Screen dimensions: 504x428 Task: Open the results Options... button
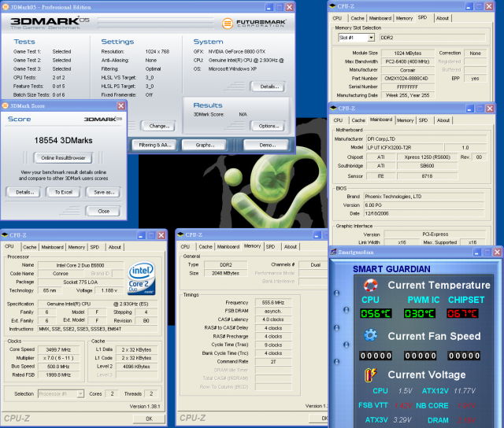tap(269, 126)
